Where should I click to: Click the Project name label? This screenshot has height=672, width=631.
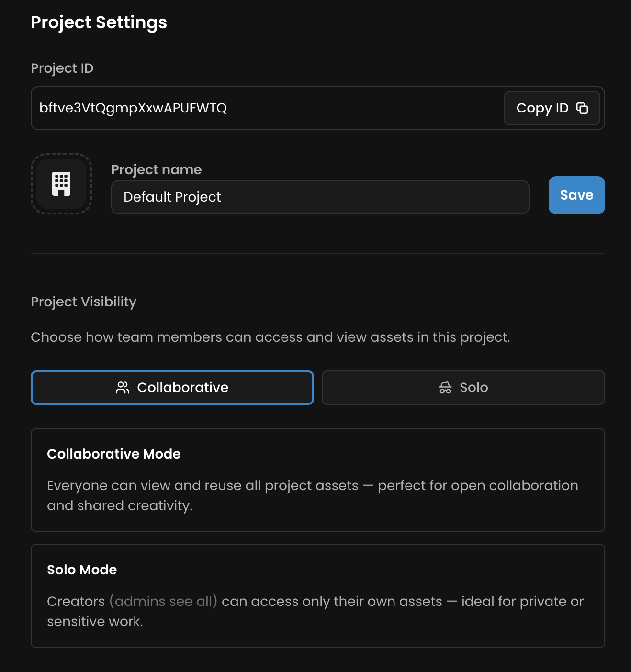point(157,169)
